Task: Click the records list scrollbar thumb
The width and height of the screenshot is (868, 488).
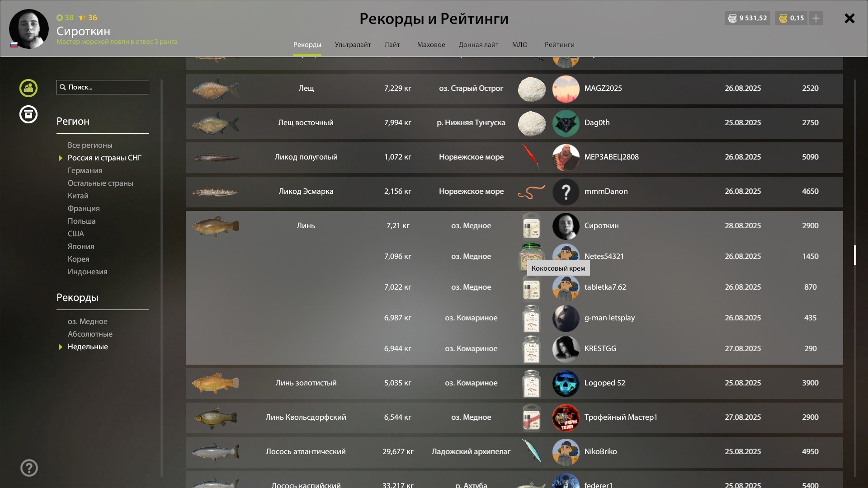Action: point(855,255)
